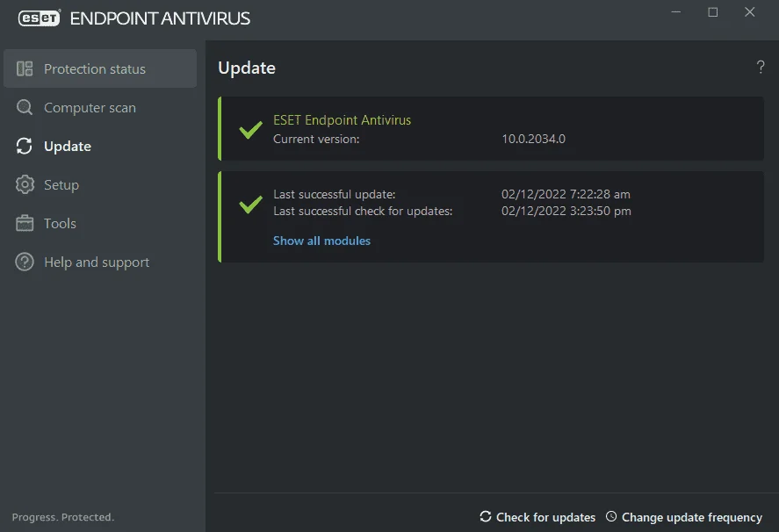Viewport: 779px width, 532px height.
Task: Click the green checkmark beside Current version
Action: tap(250, 130)
